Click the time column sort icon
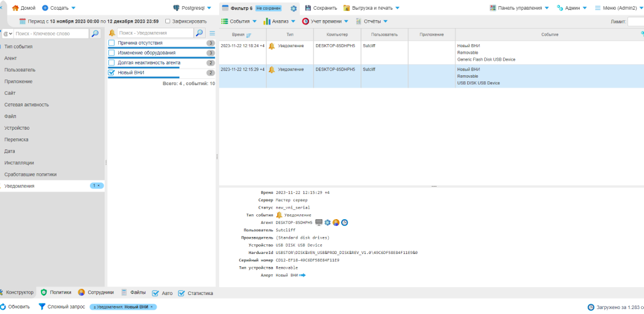Screen dimensions: 644x314 (x=249, y=35)
